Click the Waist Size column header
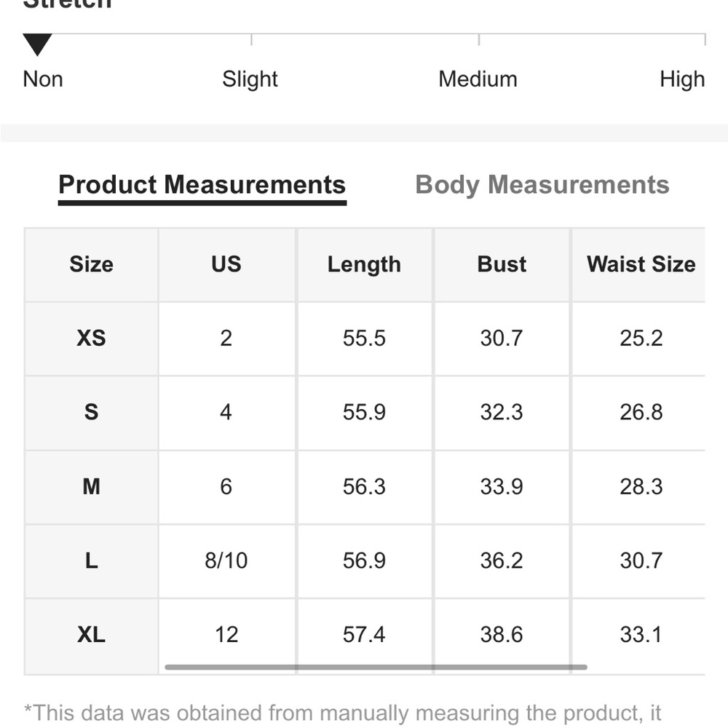The width and height of the screenshot is (728, 728). [x=641, y=264]
